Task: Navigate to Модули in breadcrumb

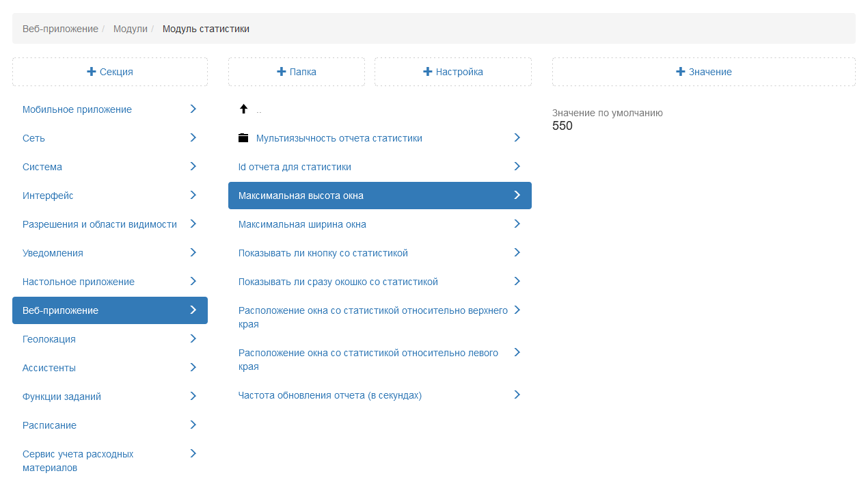Action: point(131,29)
